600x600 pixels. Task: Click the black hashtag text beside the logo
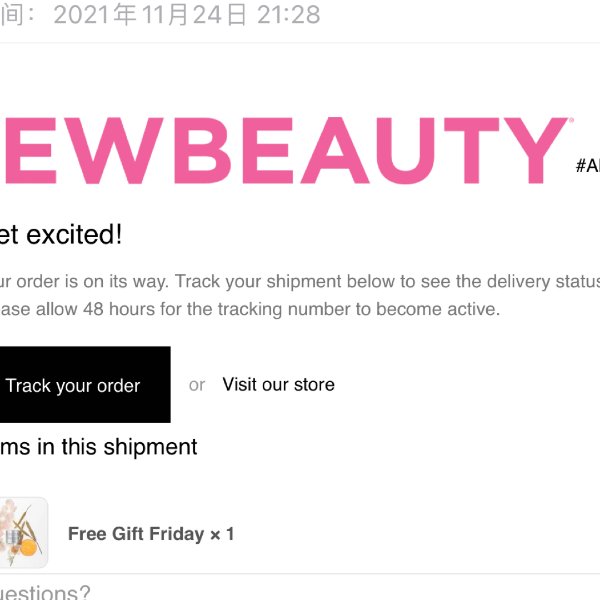[588, 166]
